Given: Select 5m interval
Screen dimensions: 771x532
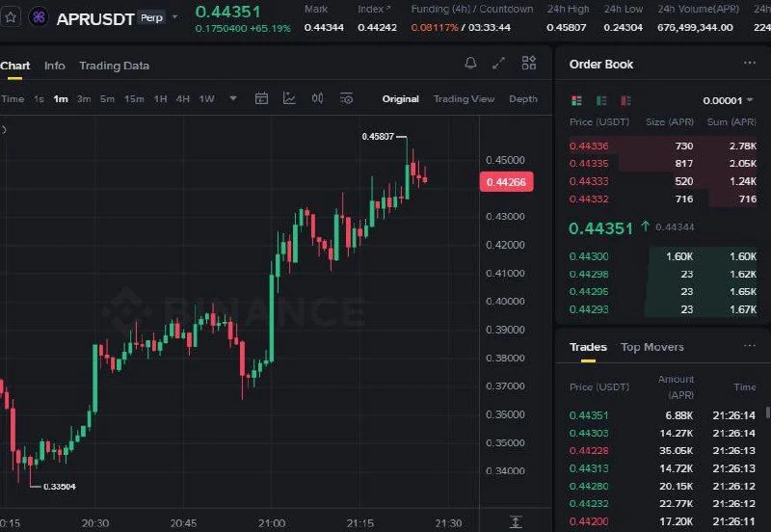Looking at the screenshot, I should 107,99.
